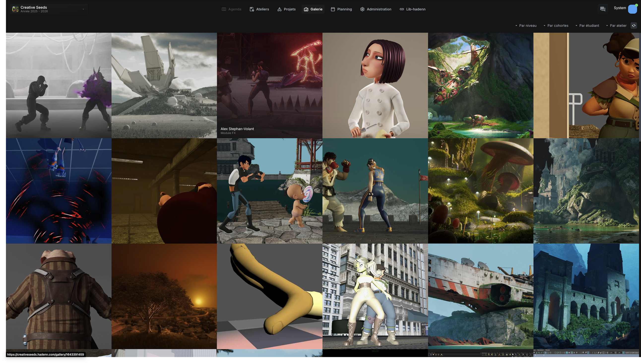View the explorer girl with safari hat
Viewport: 641px width, 364px height.
point(586,86)
